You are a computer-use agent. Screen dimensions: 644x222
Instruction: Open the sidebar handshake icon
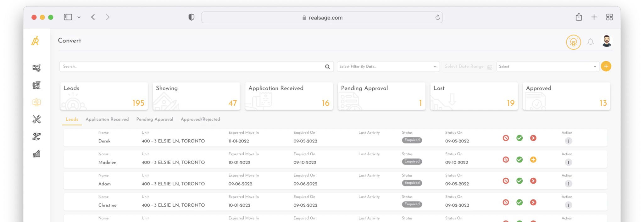click(x=36, y=136)
